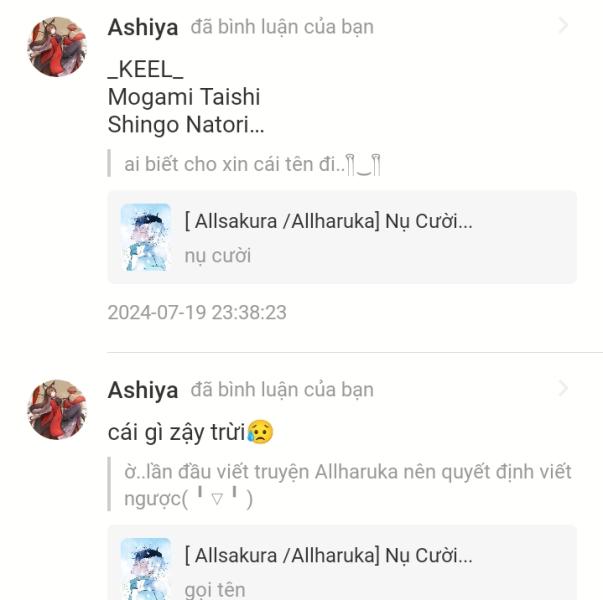Open story cover thumbnail in second card
The height and width of the screenshot is (600, 603).
click(x=145, y=569)
